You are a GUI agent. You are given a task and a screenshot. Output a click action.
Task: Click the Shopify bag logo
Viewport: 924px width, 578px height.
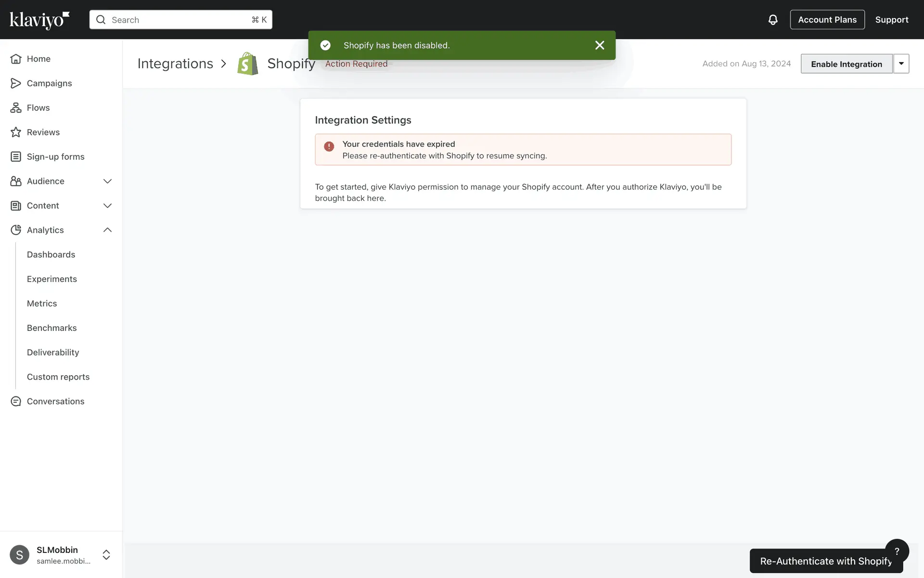248,64
